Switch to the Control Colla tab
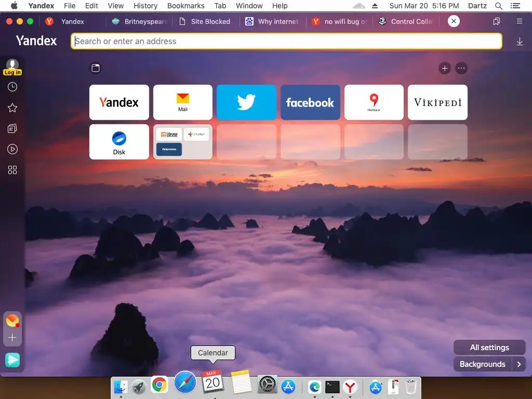The image size is (532, 399). pyautogui.click(x=406, y=21)
